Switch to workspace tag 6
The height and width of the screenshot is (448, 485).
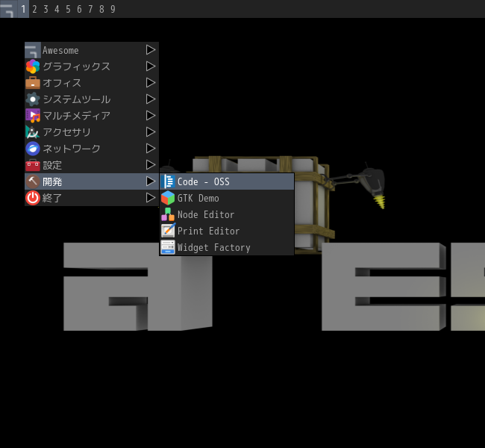click(x=79, y=9)
